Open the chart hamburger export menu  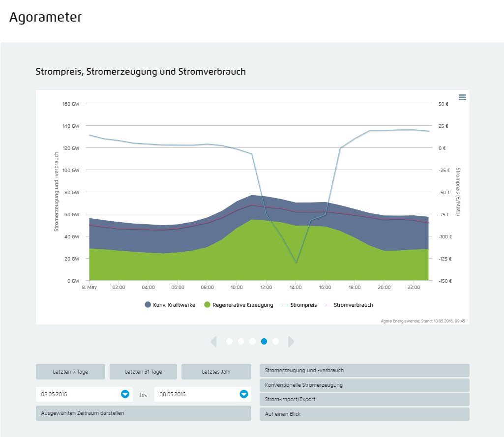pyautogui.click(x=462, y=97)
